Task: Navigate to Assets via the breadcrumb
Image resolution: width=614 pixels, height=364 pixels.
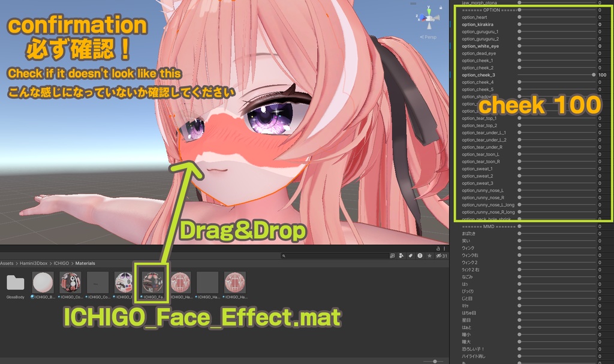Action: tap(6, 263)
